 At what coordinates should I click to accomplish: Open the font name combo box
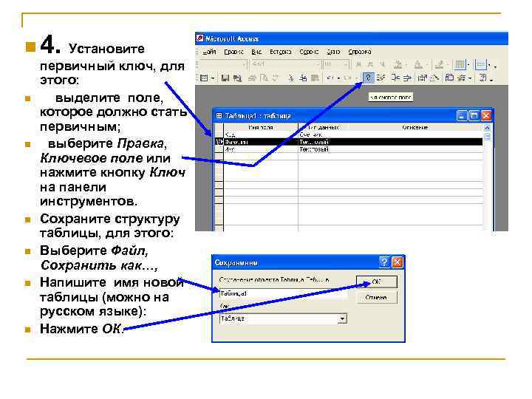(x=286, y=64)
